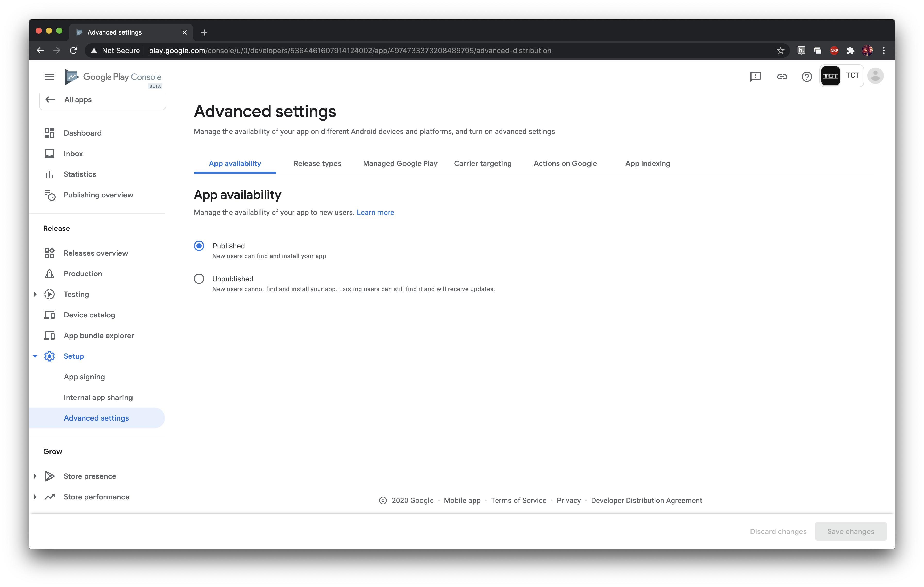924x587 pixels.
Task: Expand the Store performance section
Action: click(35, 497)
